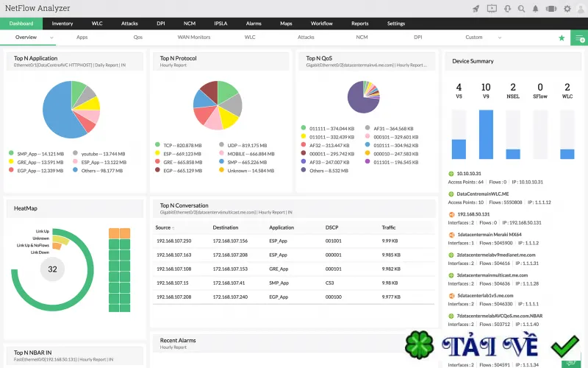
Task: Click application cell GRE_App in conversation table
Action: coord(279,269)
